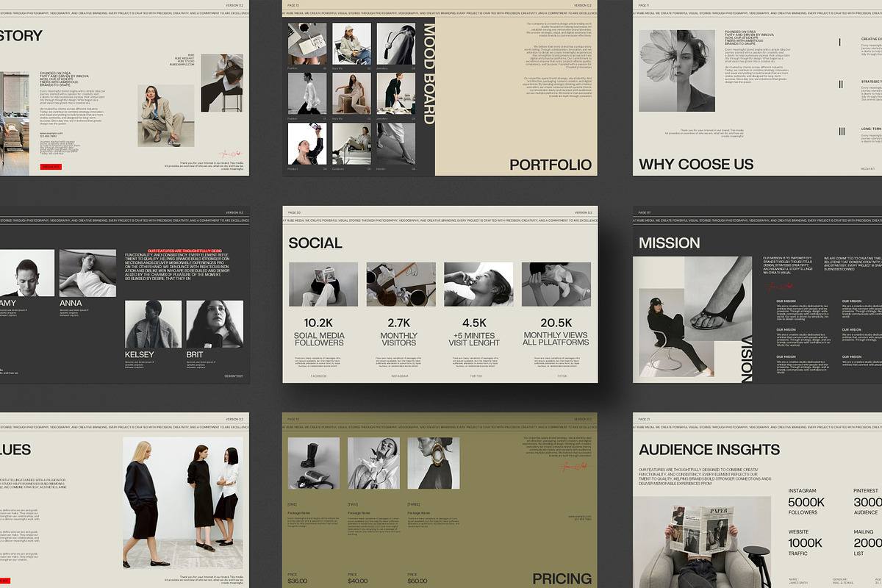Click the red button on Story slide

click(x=51, y=167)
